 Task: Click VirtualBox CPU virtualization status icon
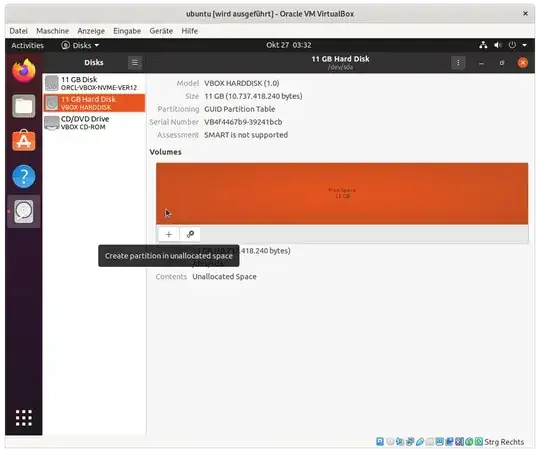459,442
